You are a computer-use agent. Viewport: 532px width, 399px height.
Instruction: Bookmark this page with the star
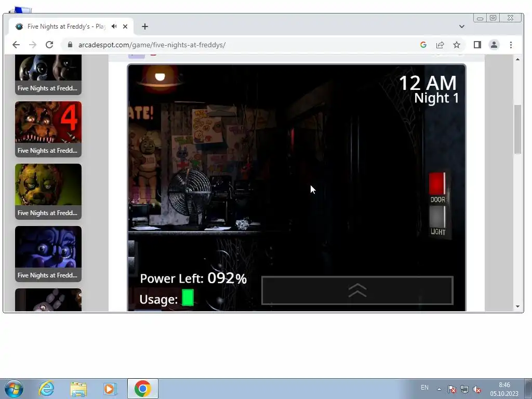coord(457,45)
